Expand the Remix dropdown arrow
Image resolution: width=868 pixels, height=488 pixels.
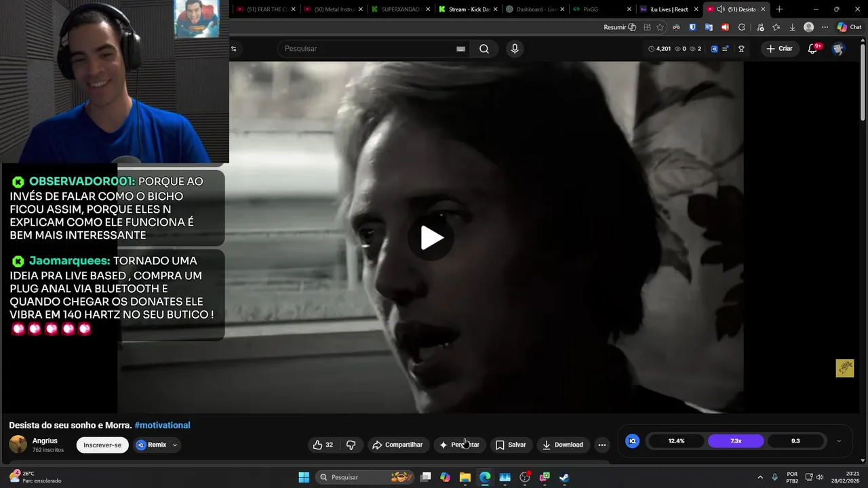tap(175, 445)
